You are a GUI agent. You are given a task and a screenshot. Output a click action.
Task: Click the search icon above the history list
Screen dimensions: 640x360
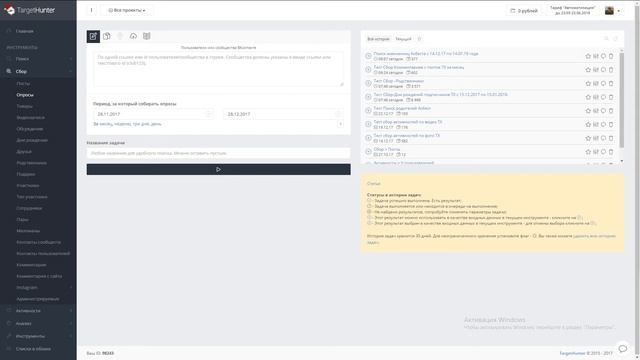coord(606,39)
